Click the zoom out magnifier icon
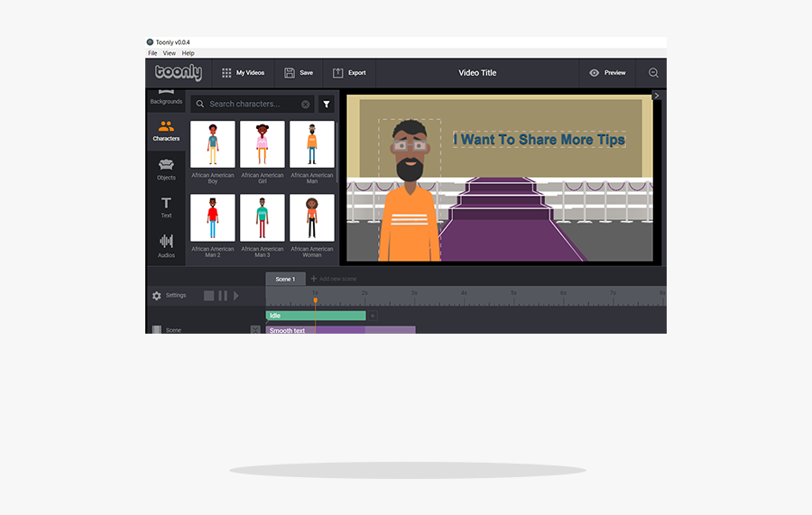This screenshot has width=812, height=515. tap(653, 73)
